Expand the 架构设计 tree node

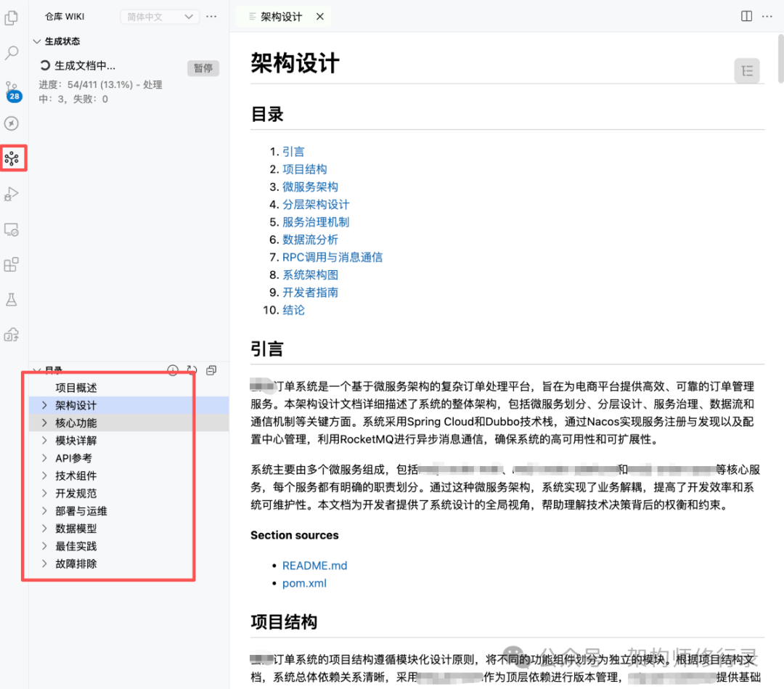coord(44,405)
